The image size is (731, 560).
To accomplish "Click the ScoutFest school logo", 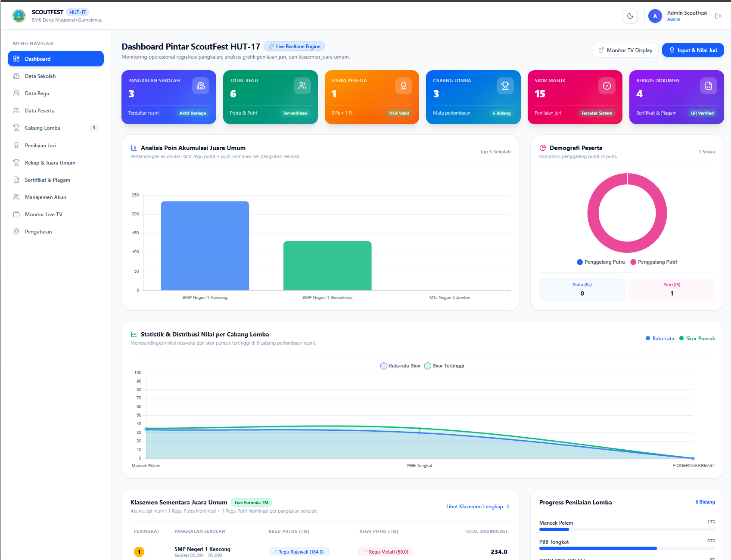I will coord(19,16).
